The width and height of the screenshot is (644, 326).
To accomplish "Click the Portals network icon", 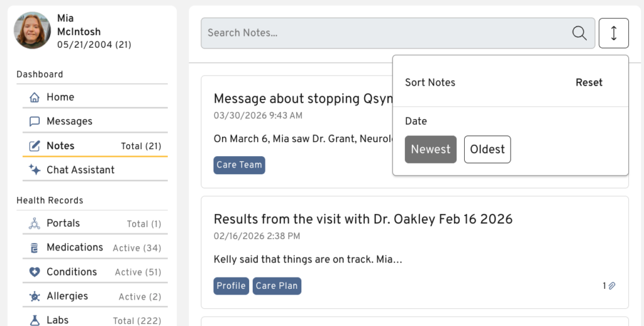I will (x=35, y=223).
